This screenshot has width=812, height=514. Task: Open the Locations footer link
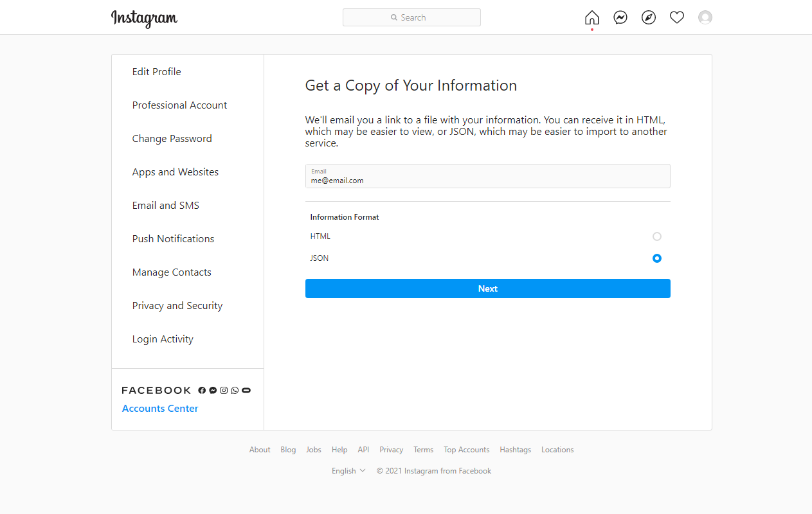557,450
